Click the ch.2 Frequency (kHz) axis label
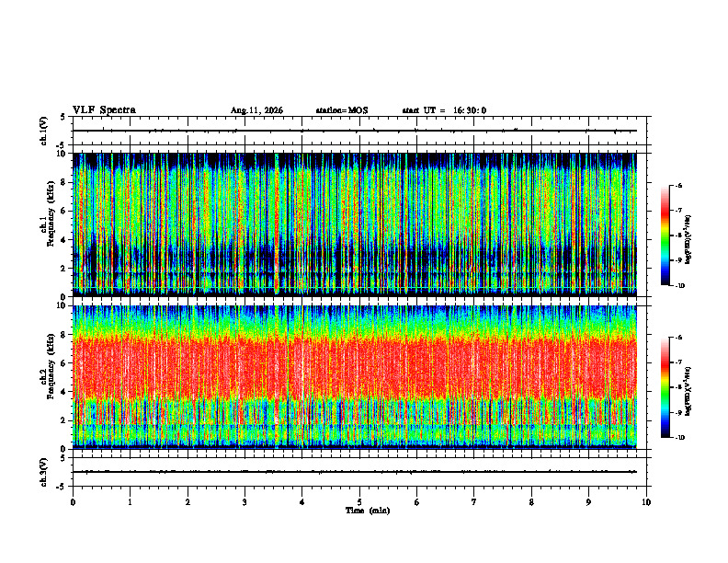Image resolution: width=728 pixels, height=563 pixels. coord(47,377)
